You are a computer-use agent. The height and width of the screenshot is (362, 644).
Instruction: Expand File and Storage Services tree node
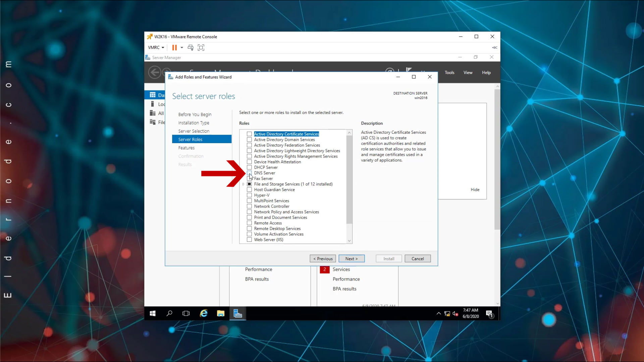click(244, 184)
